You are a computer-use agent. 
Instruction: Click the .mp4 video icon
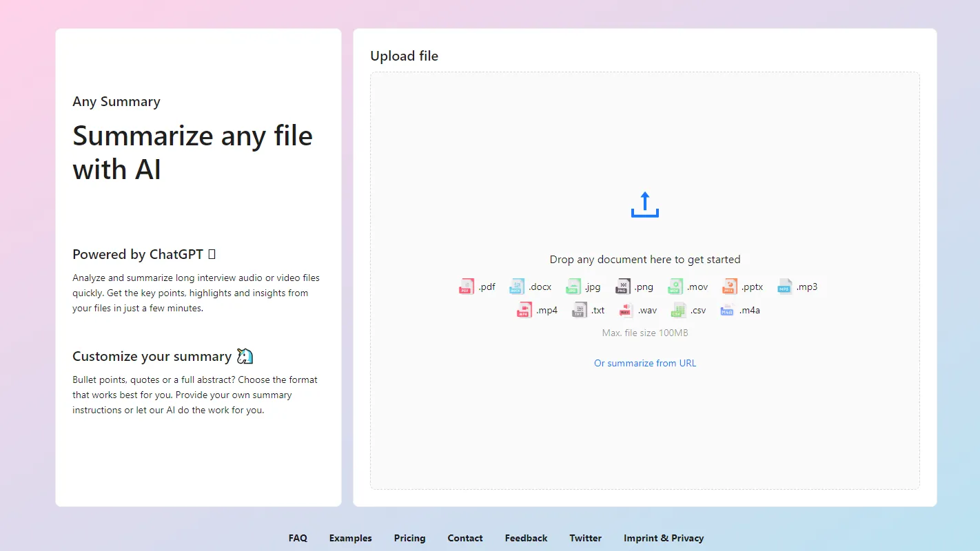pos(524,310)
